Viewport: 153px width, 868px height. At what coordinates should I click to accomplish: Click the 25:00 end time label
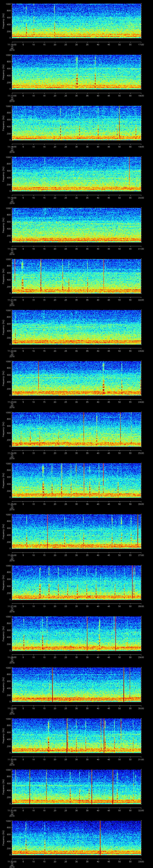(141, 453)
